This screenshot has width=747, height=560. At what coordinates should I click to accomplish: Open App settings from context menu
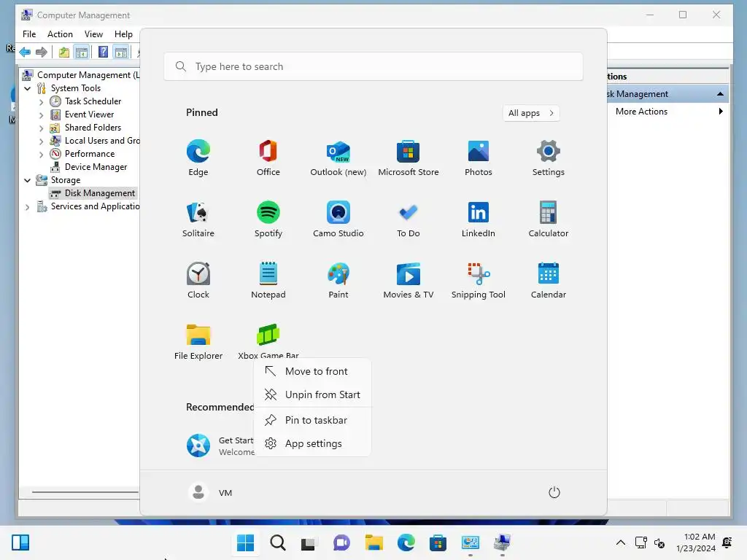pyautogui.click(x=313, y=443)
